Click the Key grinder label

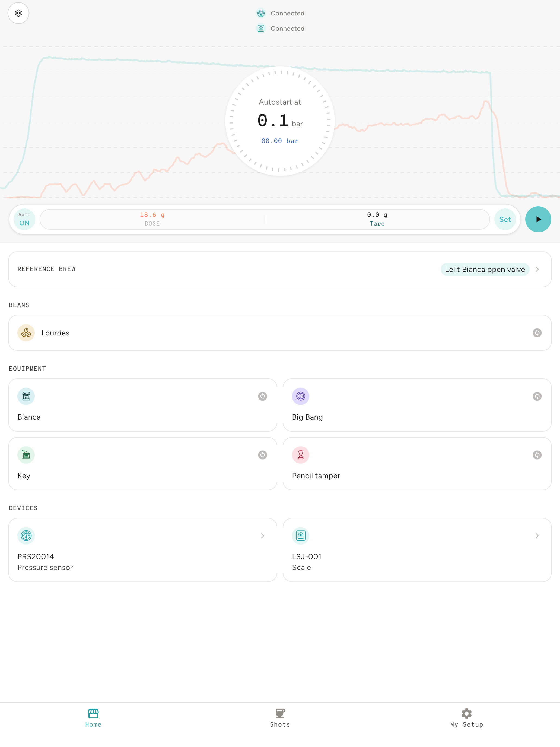24,476
